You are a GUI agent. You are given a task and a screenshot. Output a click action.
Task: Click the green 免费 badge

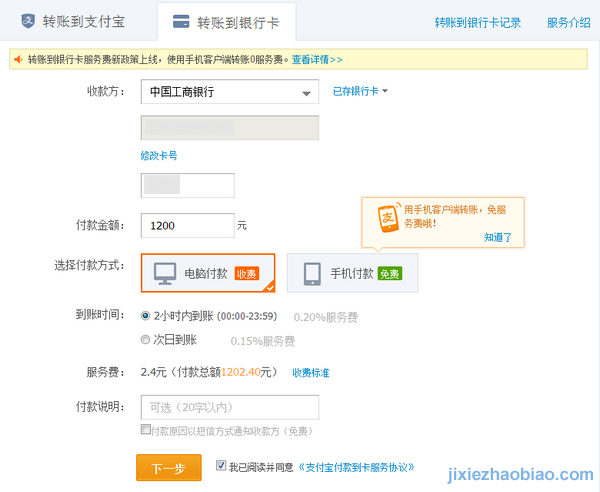390,274
